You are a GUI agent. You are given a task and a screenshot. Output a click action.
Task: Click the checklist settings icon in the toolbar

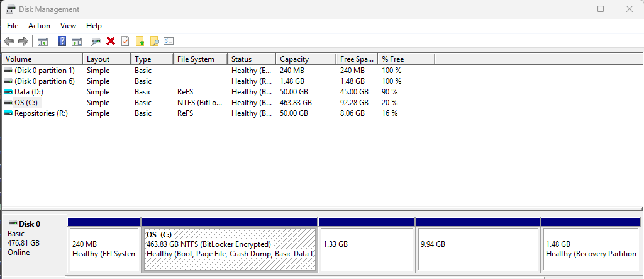click(x=169, y=42)
